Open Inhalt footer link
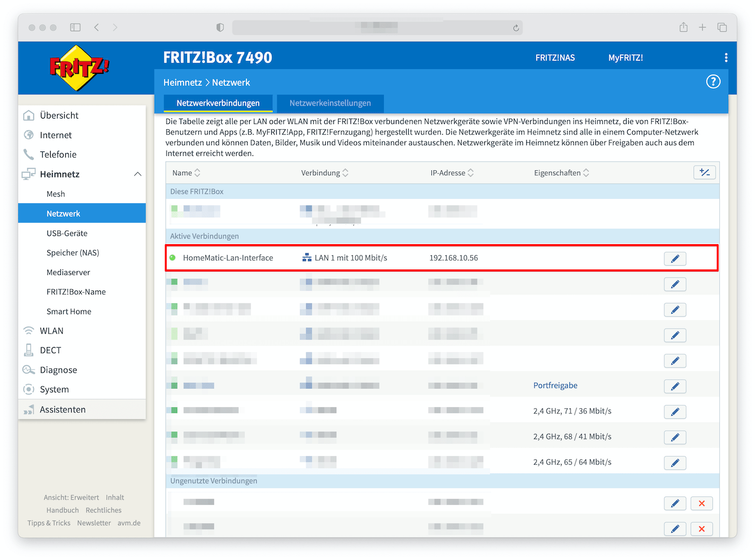Viewport: 755px width, 560px height. pyautogui.click(x=115, y=497)
